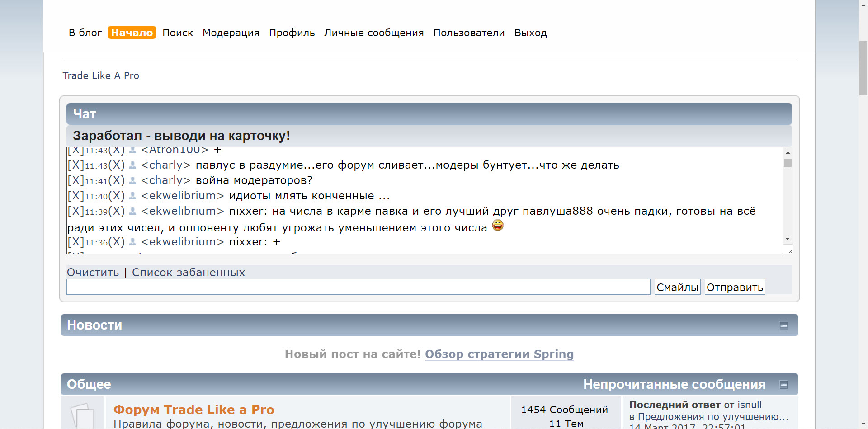Click the ekwelibrium username at 11:39
Screen dimensions: 868x429
click(x=182, y=211)
